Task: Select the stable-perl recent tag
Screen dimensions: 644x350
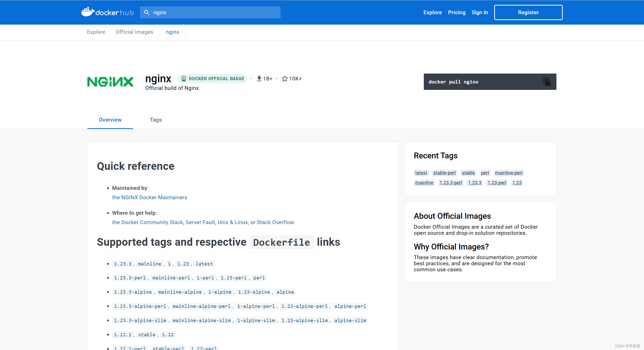Action: click(x=444, y=173)
